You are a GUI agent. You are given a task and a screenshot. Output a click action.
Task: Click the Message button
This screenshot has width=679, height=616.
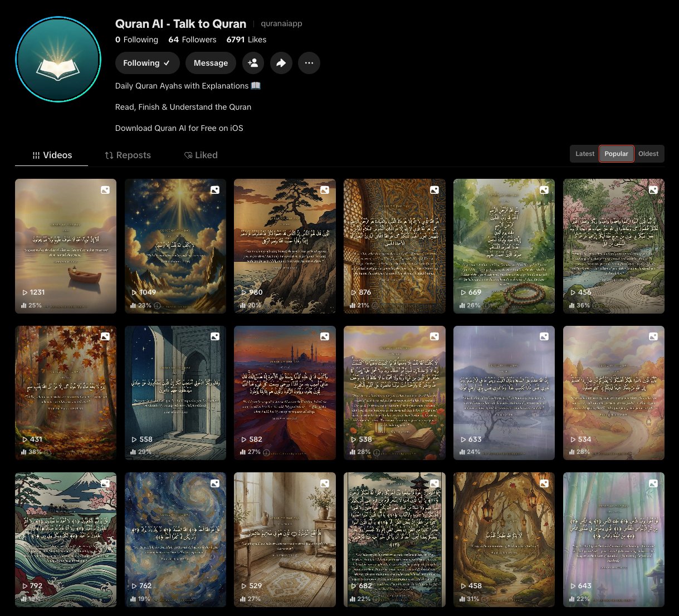coord(211,63)
